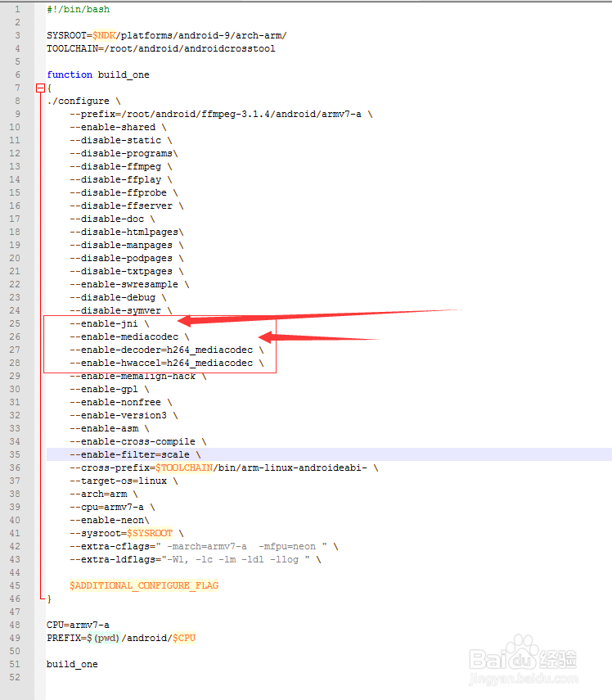Screen dimensions: 612x700
Task: Click the --disable-txtpages option
Action: tap(126, 271)
